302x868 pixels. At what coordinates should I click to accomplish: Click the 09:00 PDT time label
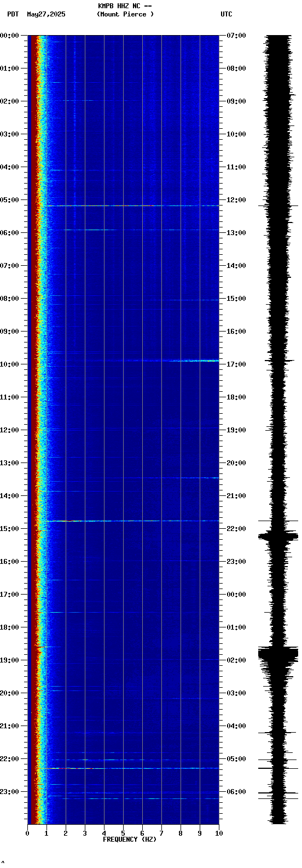click(10, 332)
